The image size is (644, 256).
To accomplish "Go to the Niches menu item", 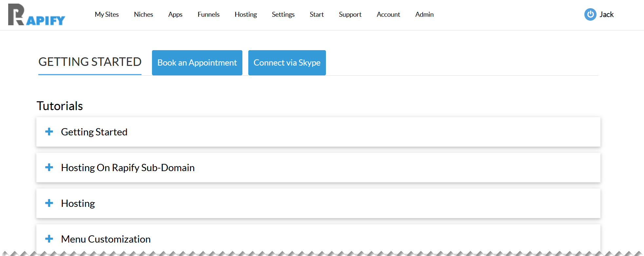I will (x=143, y=14).
